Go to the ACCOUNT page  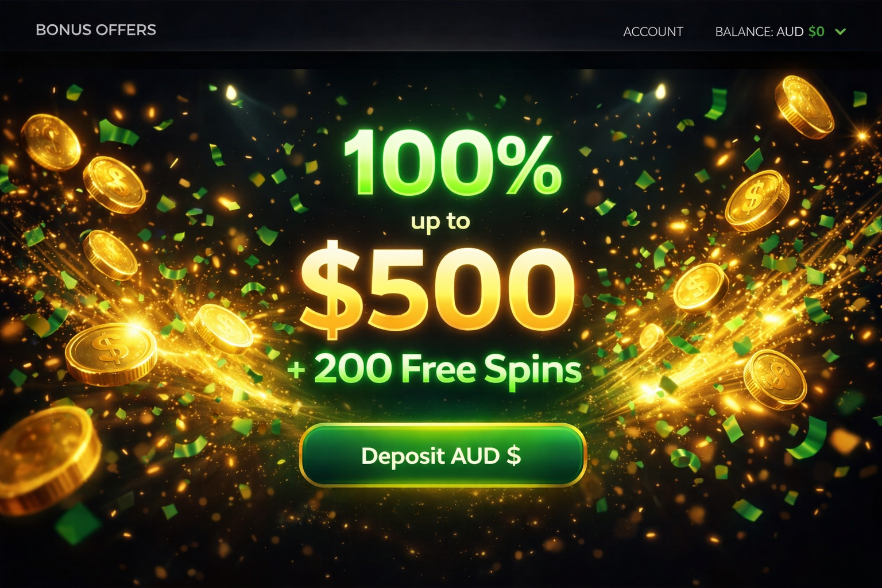(653, 32)
